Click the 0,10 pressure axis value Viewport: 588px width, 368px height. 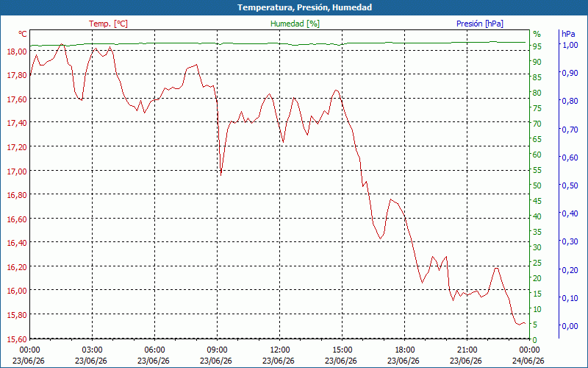tap(570, 298)
